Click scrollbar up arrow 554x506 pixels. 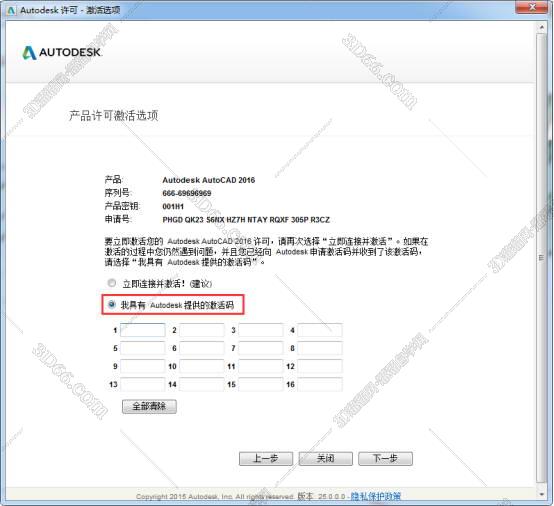pyautogui.click(x=541, y=27)
